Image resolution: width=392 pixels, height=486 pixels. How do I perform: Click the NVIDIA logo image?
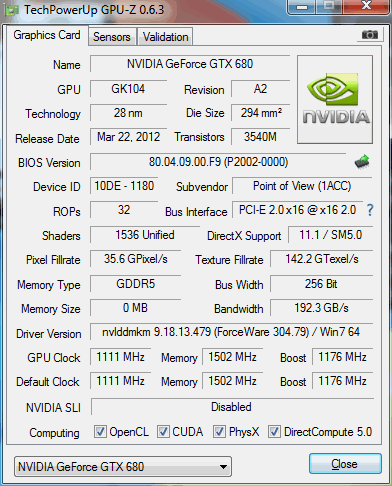click(335, 99)
